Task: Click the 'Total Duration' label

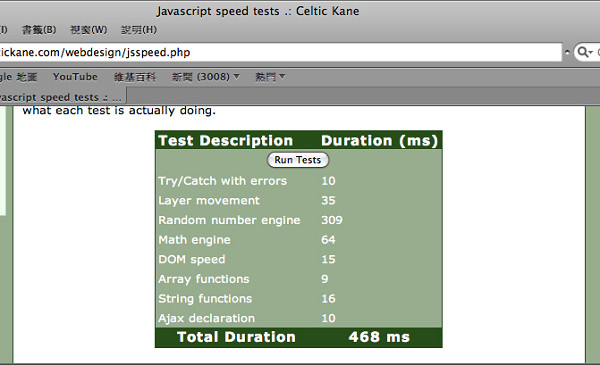Action: click(236, 337)
